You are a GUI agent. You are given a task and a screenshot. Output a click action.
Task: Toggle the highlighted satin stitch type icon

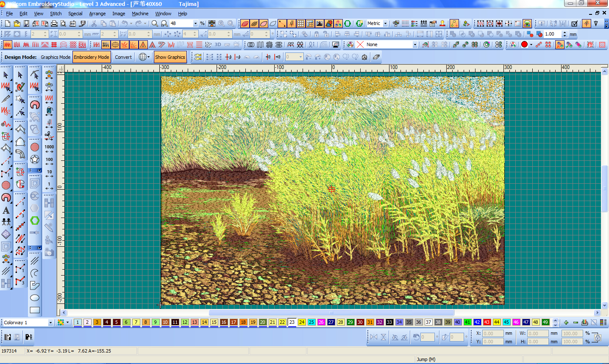click(x=8, y=44)
